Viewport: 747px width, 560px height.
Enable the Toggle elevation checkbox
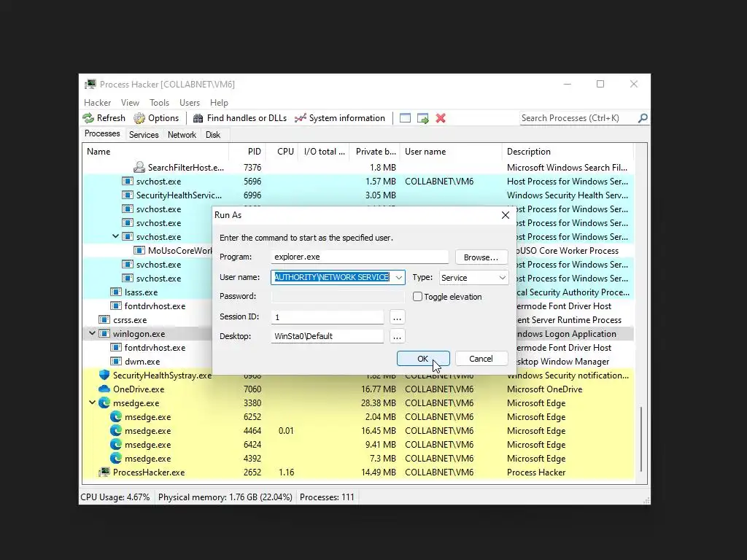click(x=417, y=297)
